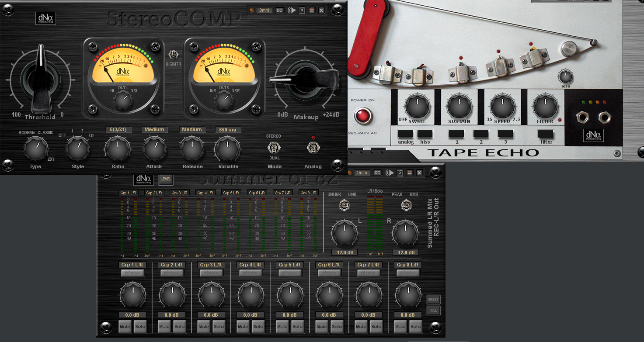Solo the Grp 1 L/R channel
644x342 pixels.
tap(140, 327)
